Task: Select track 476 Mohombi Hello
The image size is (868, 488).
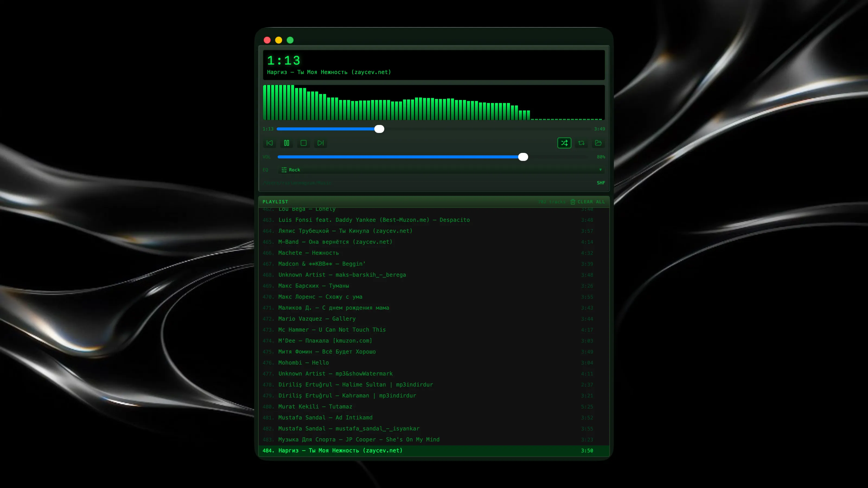Action: click(x=434, y=363)
